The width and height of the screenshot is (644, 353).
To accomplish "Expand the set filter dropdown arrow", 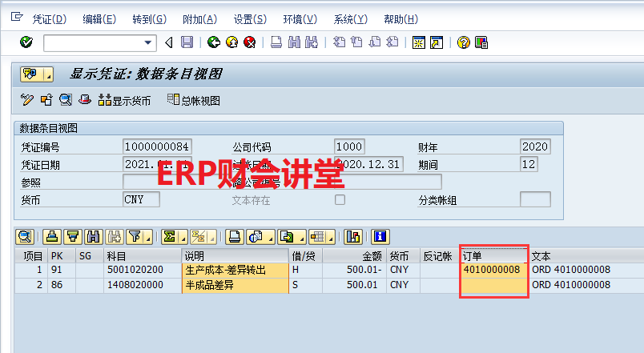I will click(147, 236).
